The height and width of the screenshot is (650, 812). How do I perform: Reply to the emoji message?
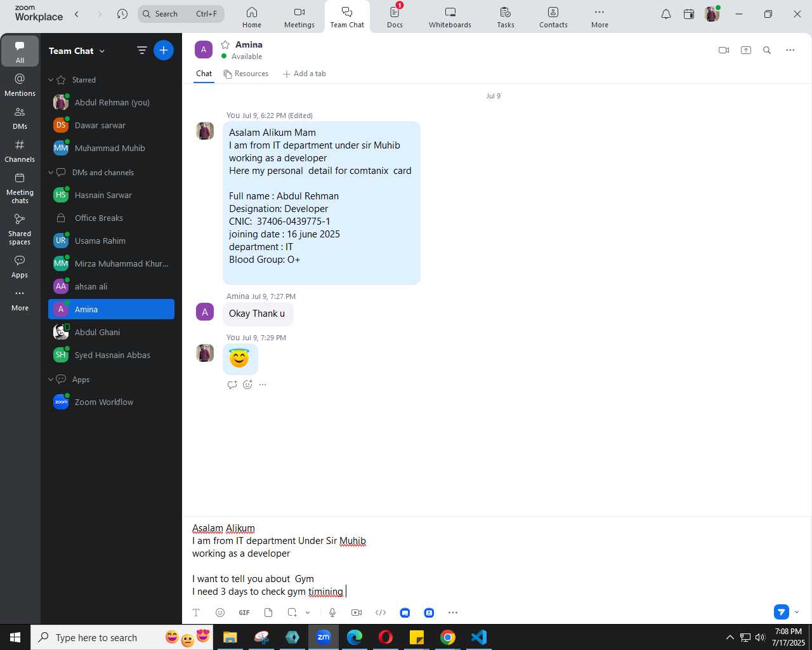[232, 385]
